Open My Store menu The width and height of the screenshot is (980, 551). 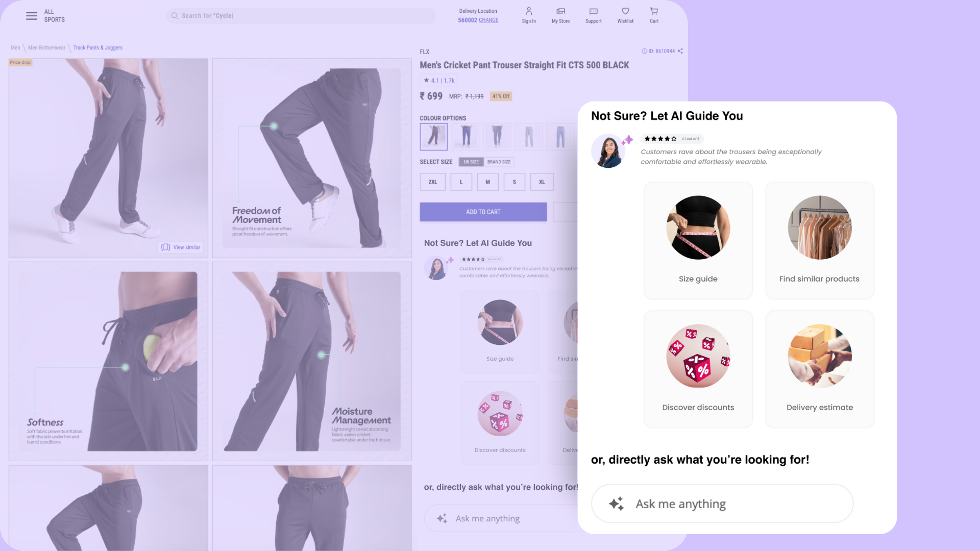click(560, 15)
